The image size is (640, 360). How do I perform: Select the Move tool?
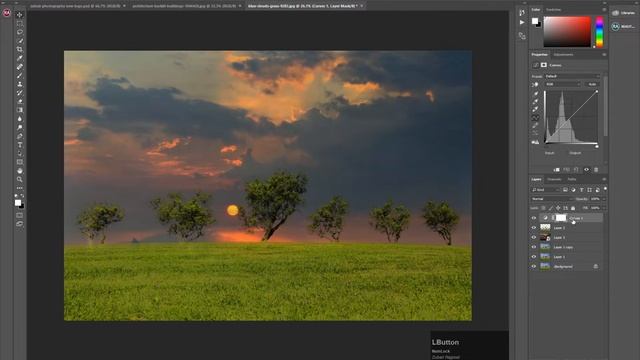19,15
